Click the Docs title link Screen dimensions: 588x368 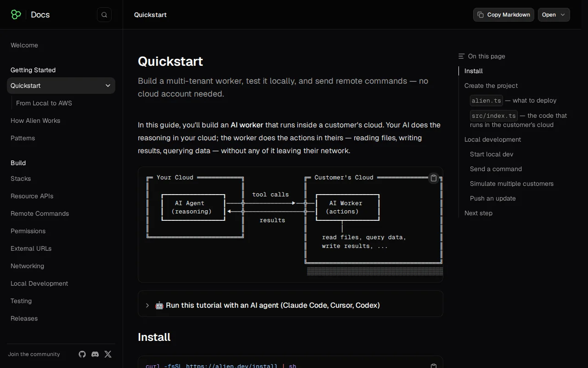tap(40, 15)
